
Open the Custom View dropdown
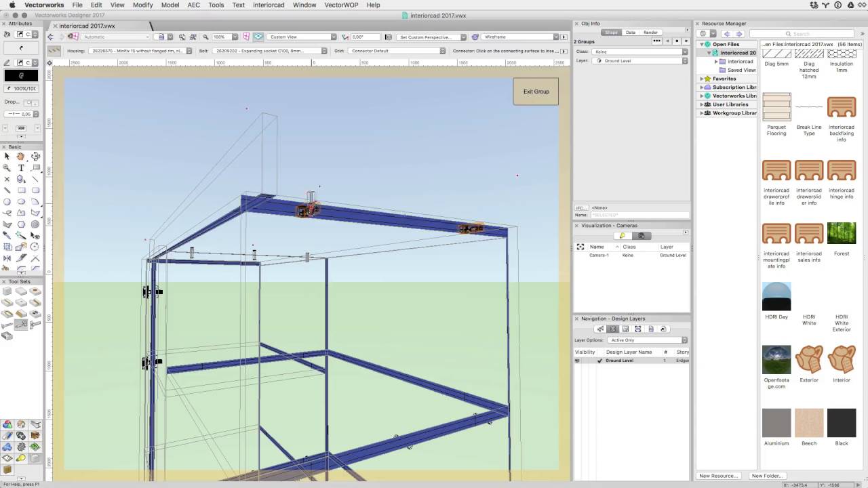302,37
